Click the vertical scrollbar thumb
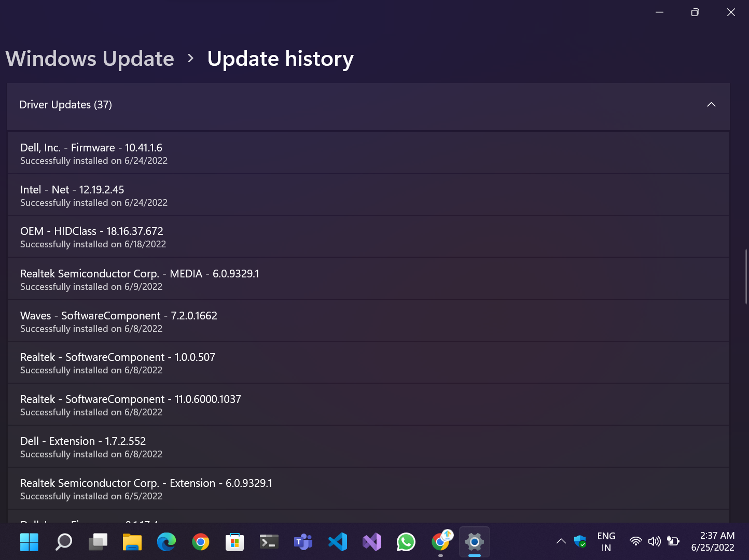This screenshot has height=560, width=749. pyautogui.click(x=746, y=276)
